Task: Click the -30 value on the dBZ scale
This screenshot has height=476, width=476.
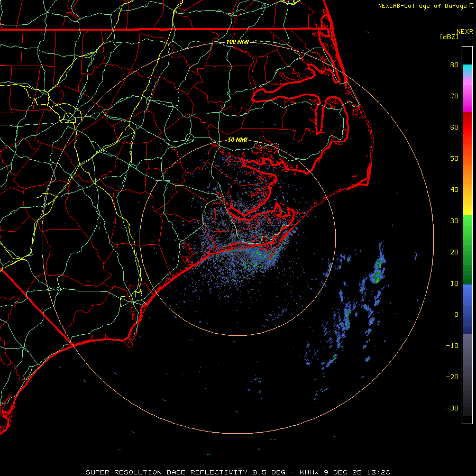Action: coord(452,408)
